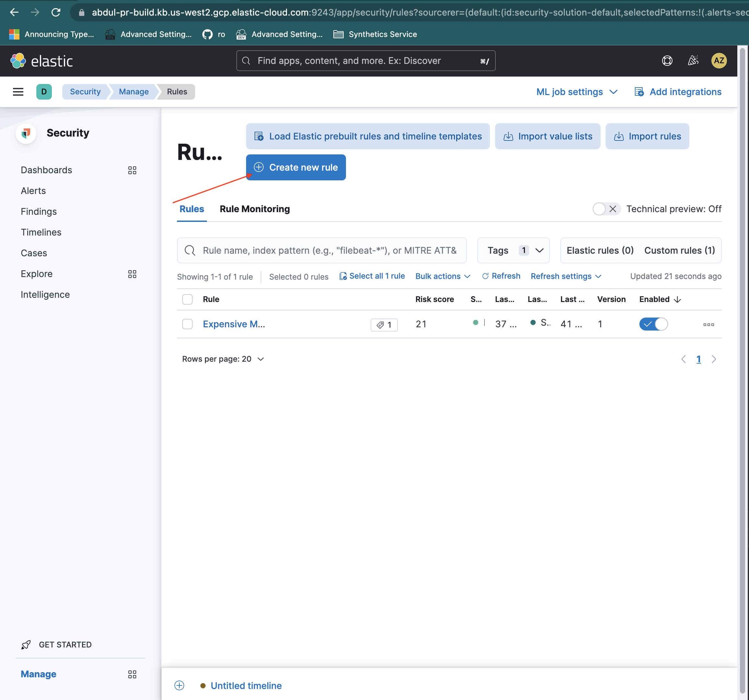Open the main navigation hamburger menu
The width and height of the screenshot is (749, 700).
(18, 91)
